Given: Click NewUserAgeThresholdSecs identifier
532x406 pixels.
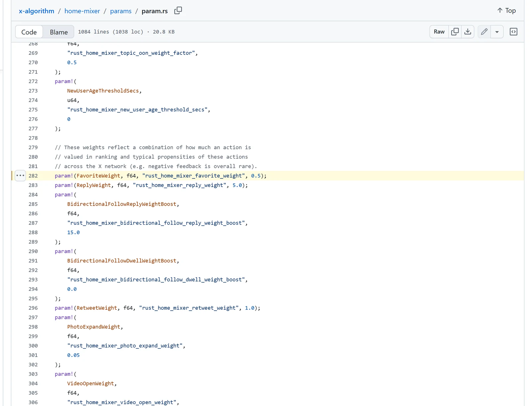Looking at the screenshot, I should click(103, 91).
